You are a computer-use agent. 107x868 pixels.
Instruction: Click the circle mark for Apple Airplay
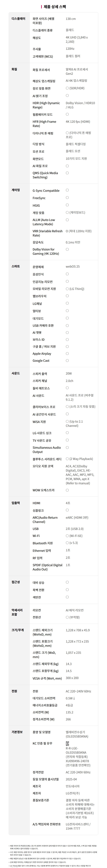67,353
